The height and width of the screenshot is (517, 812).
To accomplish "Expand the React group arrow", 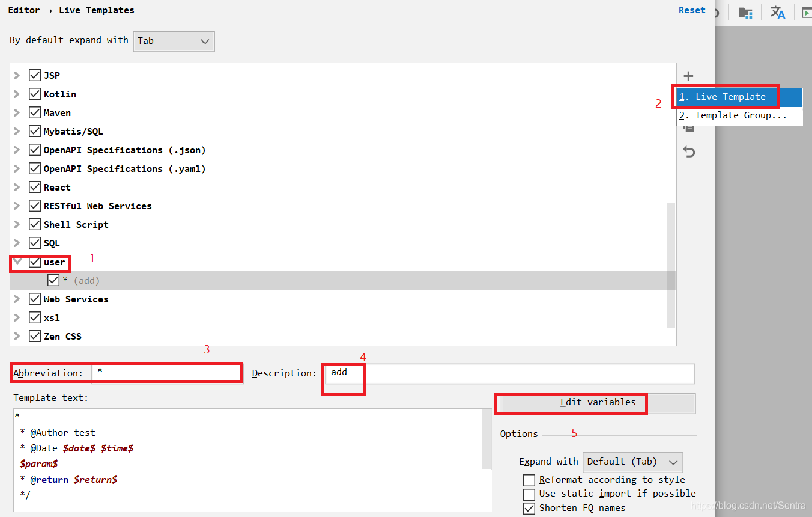I will coord(17,187).
